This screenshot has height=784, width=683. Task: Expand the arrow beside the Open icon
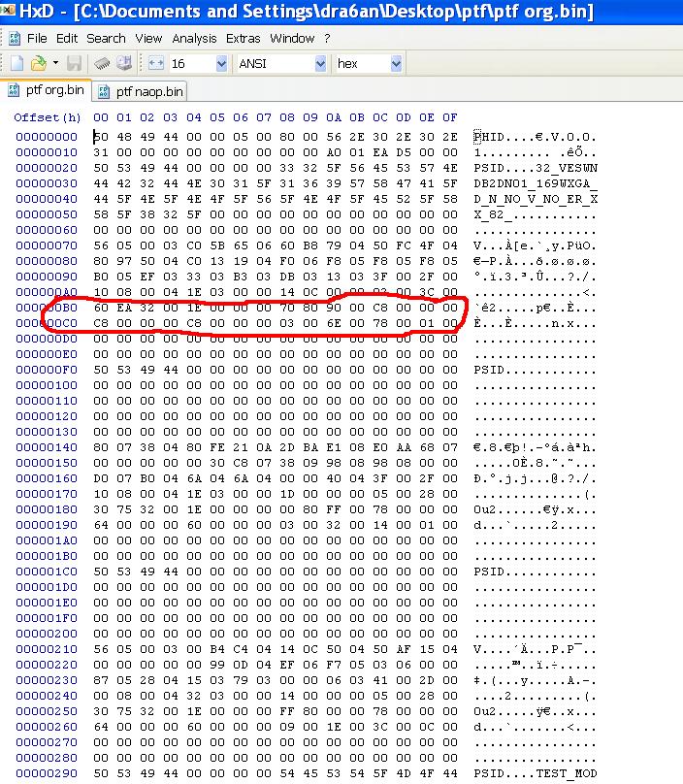pos(55,63)
